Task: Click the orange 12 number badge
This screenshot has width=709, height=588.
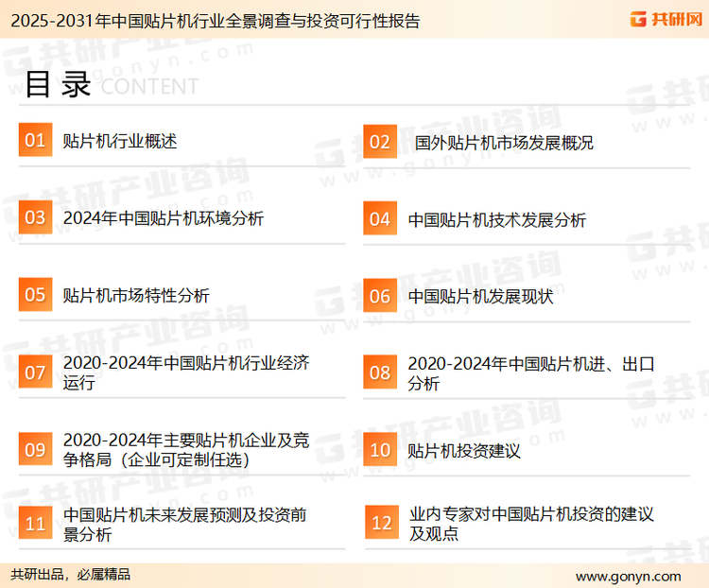Action: [382, 523]
